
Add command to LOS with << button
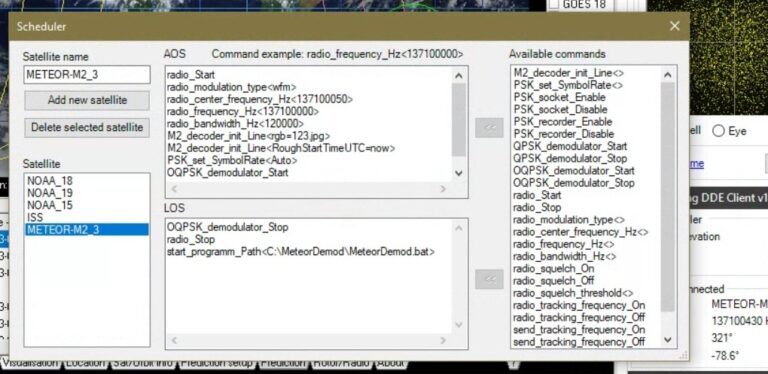pos(489,279)
